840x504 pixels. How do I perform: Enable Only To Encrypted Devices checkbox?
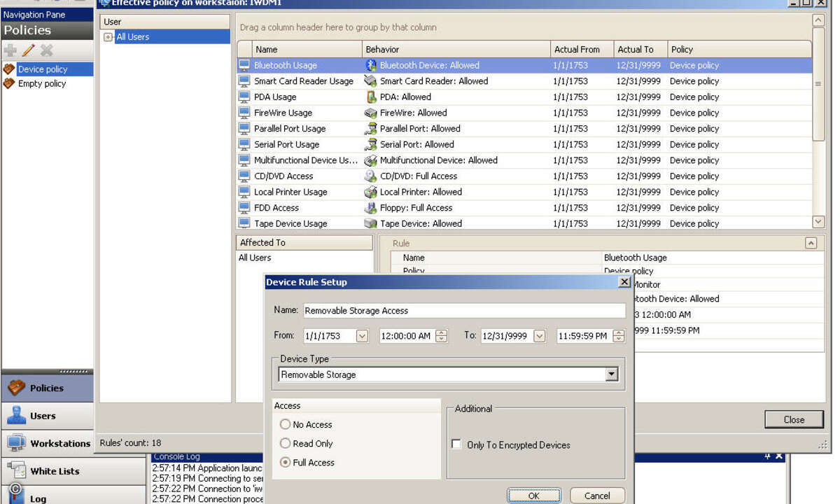(456, 444)
